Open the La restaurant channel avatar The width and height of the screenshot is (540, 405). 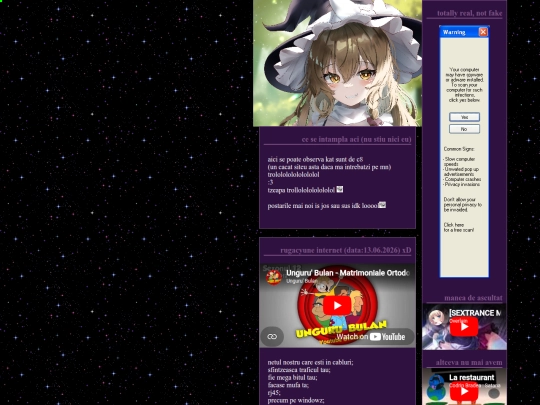pos(436,383)
